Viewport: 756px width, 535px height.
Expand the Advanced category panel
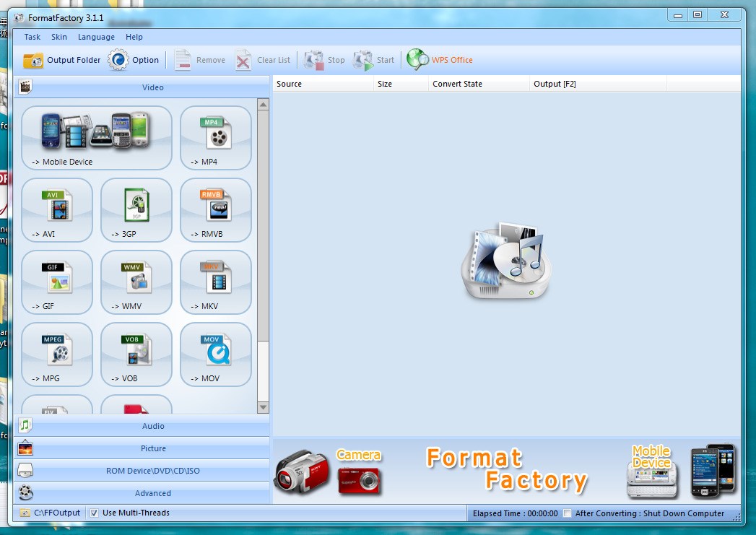pyautogui.click(x=142, y=493)
